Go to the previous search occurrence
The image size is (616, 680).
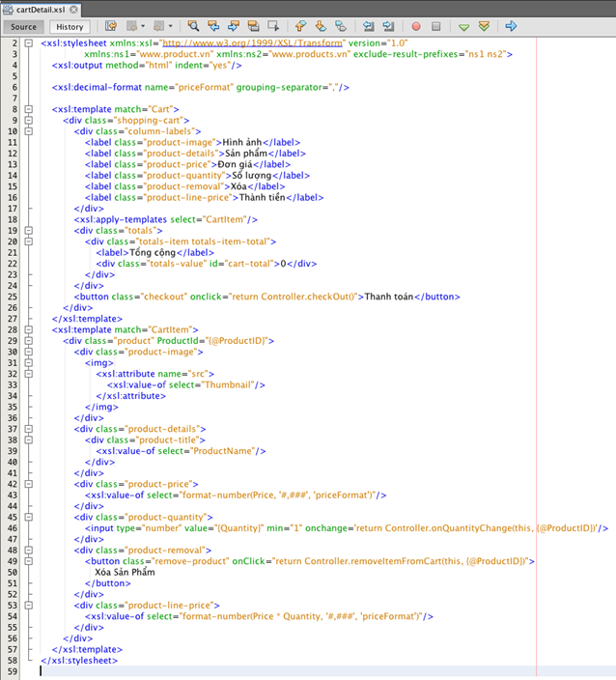coord(213,26)
